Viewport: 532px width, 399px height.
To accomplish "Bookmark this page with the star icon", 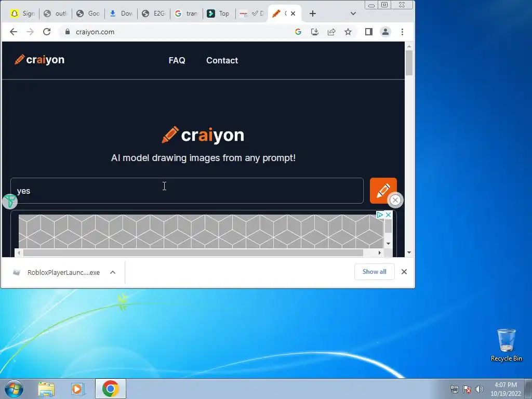I will [348, 32].
